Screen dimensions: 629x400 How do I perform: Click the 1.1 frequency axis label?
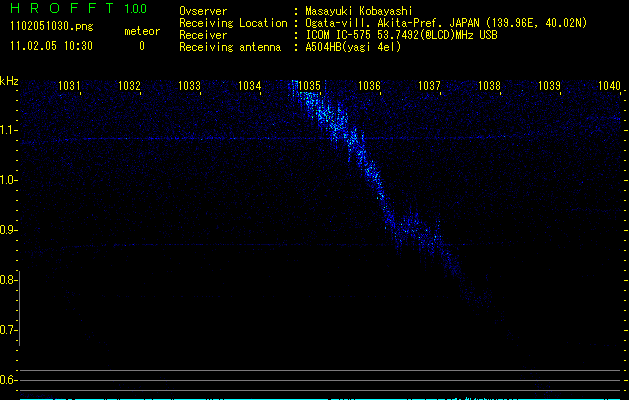pyautogui.click(x=8, y=130)
